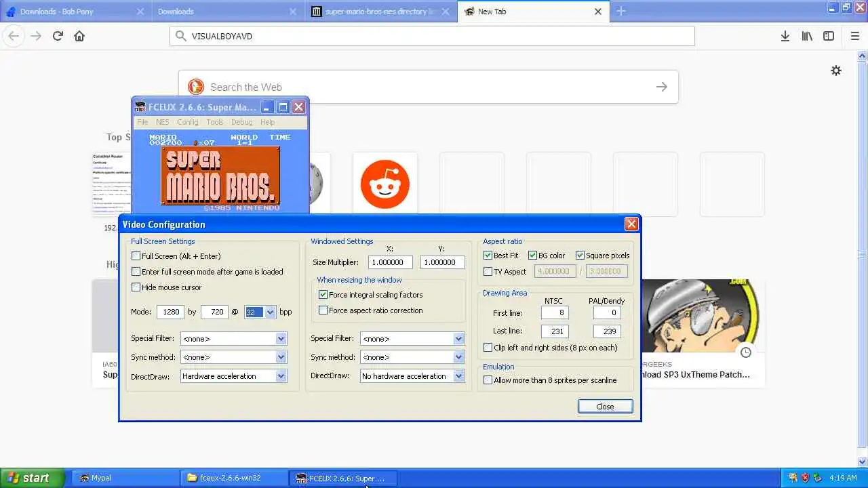Switch to the super-mario-bros-nes directory tab
The height and width of the screenshot is (488, 868).
click(x=380, y=12)
